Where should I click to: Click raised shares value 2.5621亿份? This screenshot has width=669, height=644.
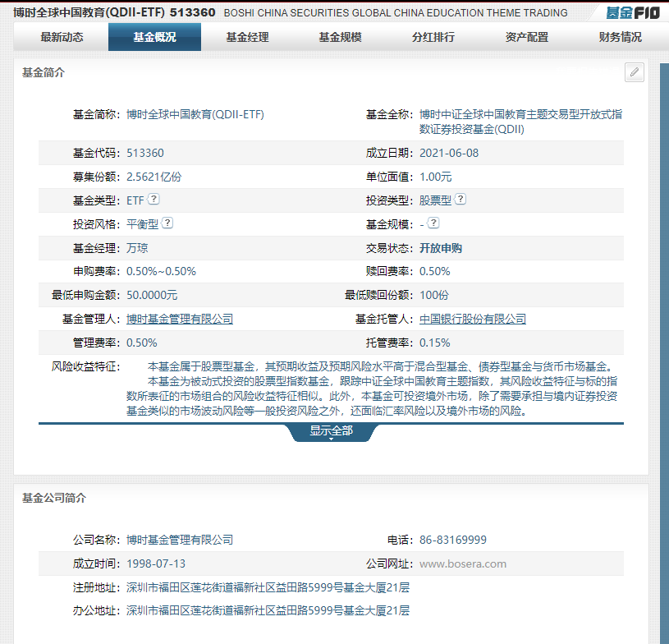pyautogui.click(x=154, y=177)
